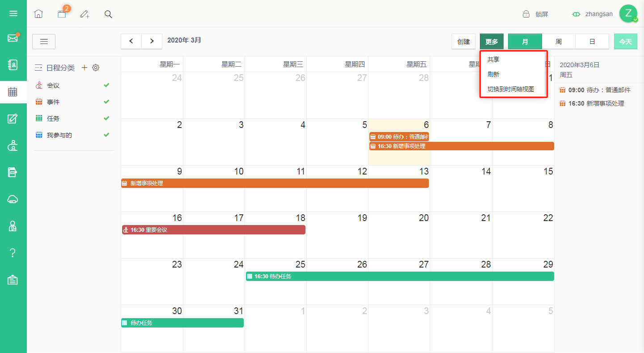Select 共享 from the dropdown menu
The height and width of the screenshot is (353, 644).
pos(513,60)
